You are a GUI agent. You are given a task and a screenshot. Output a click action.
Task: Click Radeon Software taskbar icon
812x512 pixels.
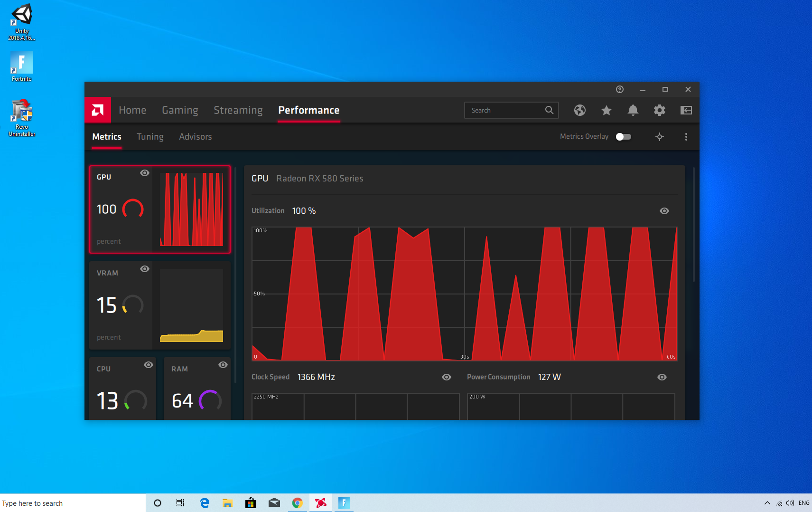(x=321, y=503)
